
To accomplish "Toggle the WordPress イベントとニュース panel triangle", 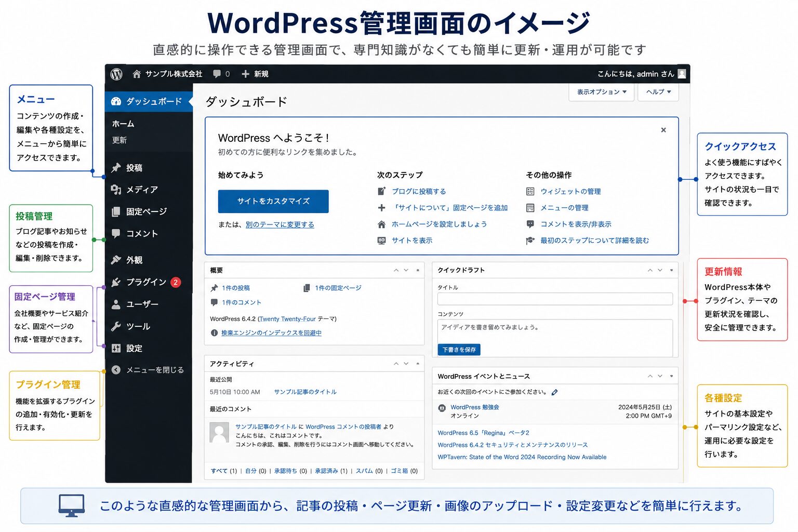I will click(x=671, y=376).
